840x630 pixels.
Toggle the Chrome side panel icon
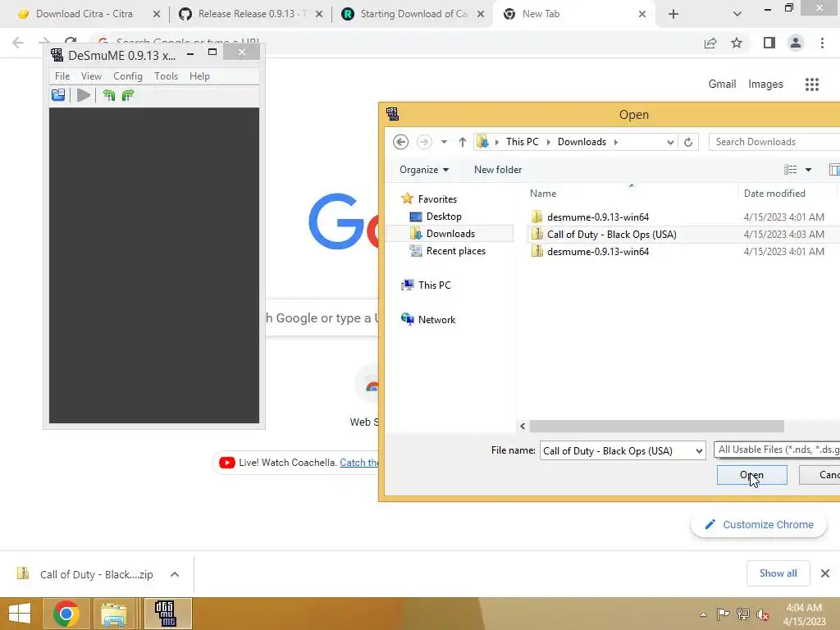[x=769, y=43]
